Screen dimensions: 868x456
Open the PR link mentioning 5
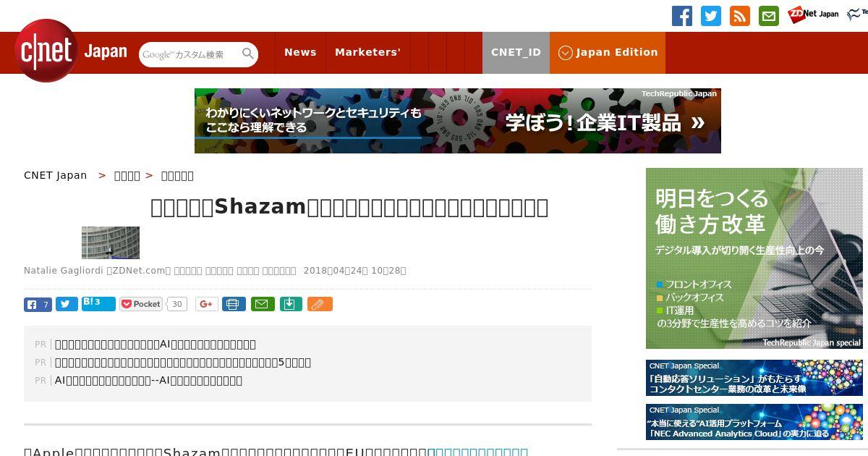point(183,362)
